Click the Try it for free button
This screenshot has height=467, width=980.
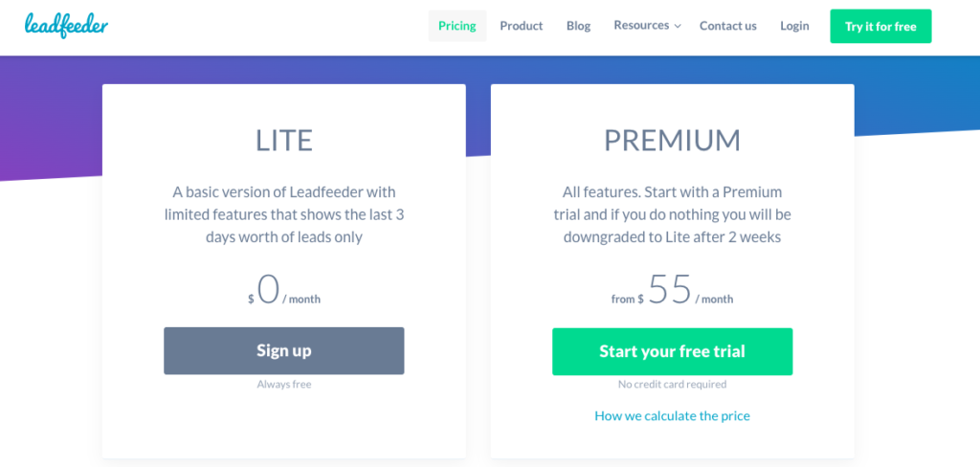click(x=880, y=26)
